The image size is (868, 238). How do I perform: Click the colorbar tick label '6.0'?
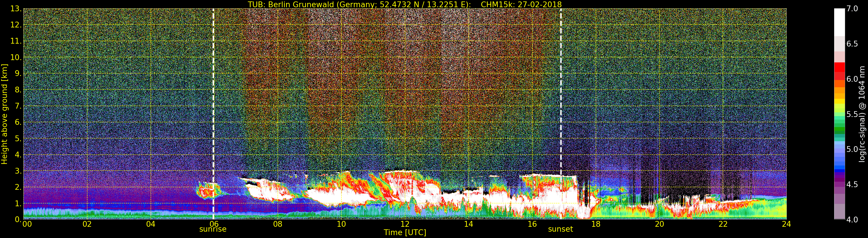852,79
